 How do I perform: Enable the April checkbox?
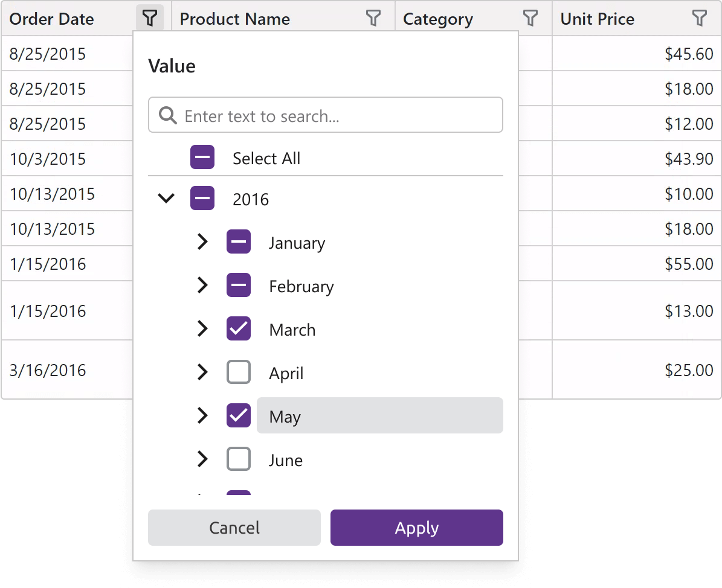[x=239, y=372]
